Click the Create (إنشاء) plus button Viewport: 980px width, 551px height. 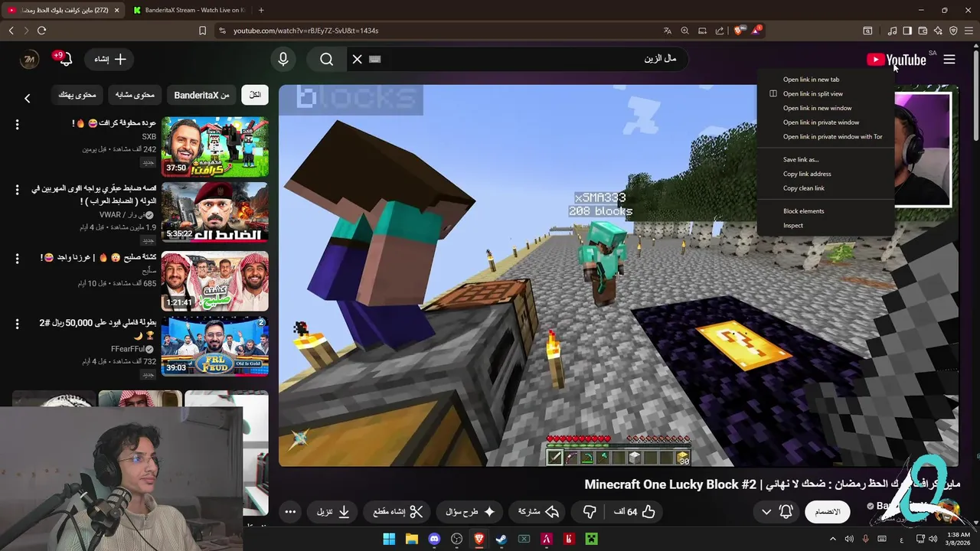point(110,59)
